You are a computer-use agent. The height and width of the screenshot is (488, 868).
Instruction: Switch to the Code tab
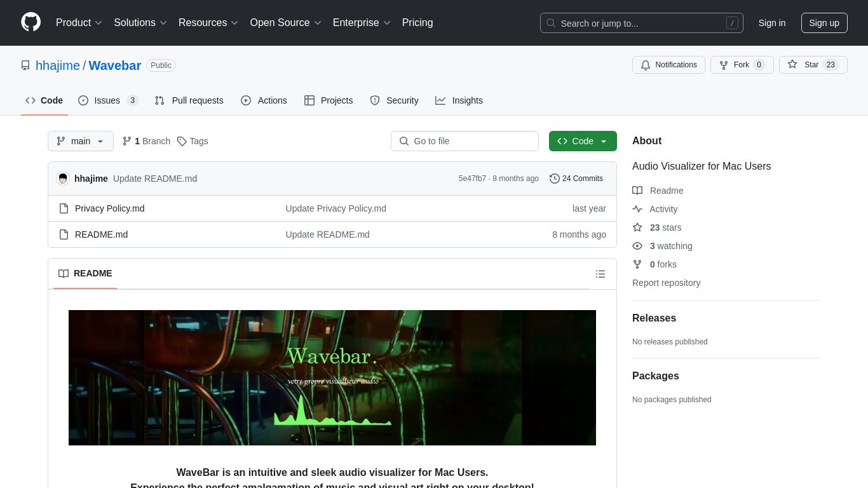pyautogui.click(x=44, y=100)
